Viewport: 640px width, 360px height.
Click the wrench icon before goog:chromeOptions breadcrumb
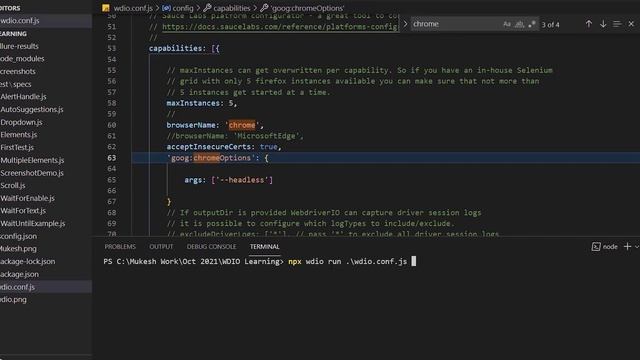264,8
